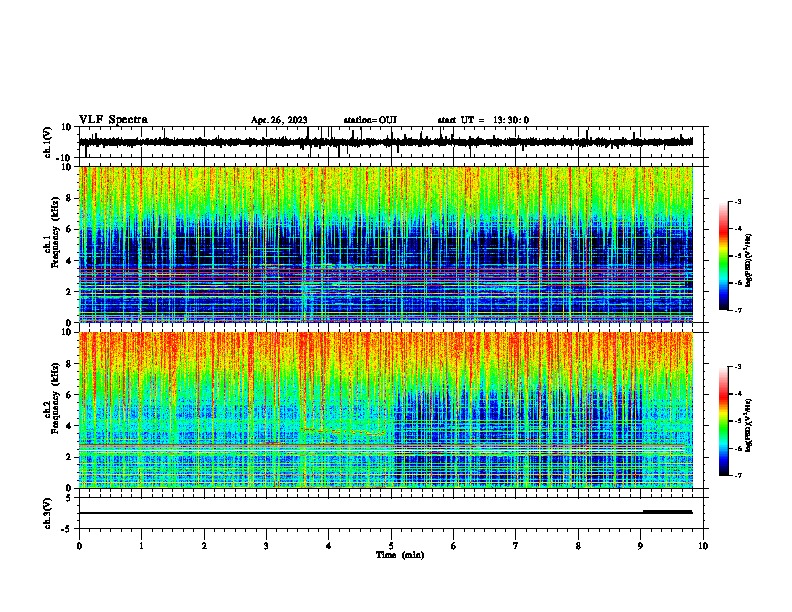Click the '-5' tick on ch.3(V) axis
The image size is (792, 612).
click(68, 529)
